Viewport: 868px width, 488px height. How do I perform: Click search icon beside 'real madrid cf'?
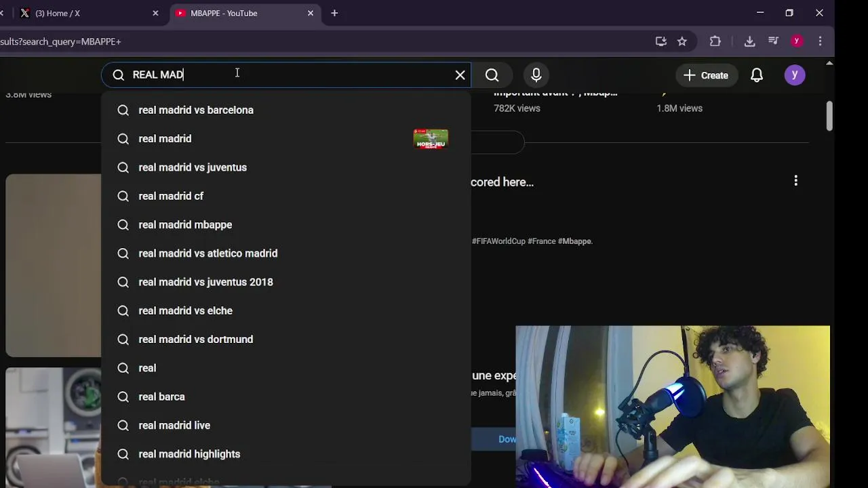pos(123,196)
